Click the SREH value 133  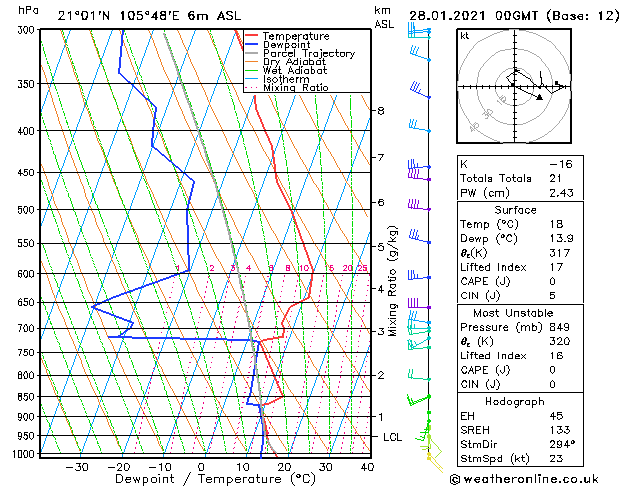point(560,430)
